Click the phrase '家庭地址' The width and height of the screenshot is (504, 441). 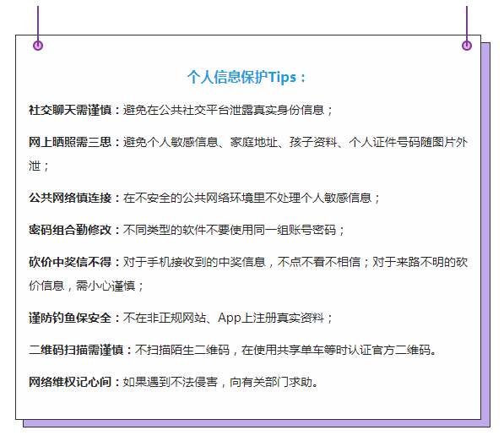point(253,142)
